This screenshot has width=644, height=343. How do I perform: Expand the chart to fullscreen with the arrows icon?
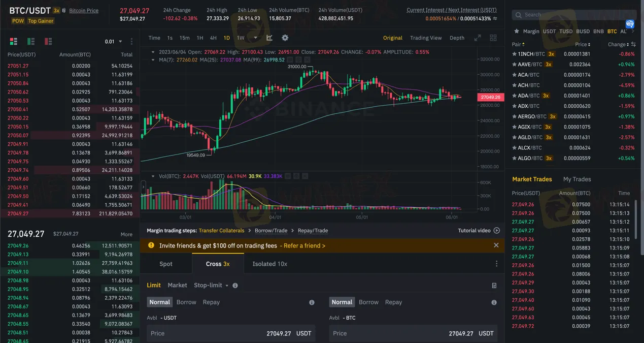(477, 38)
